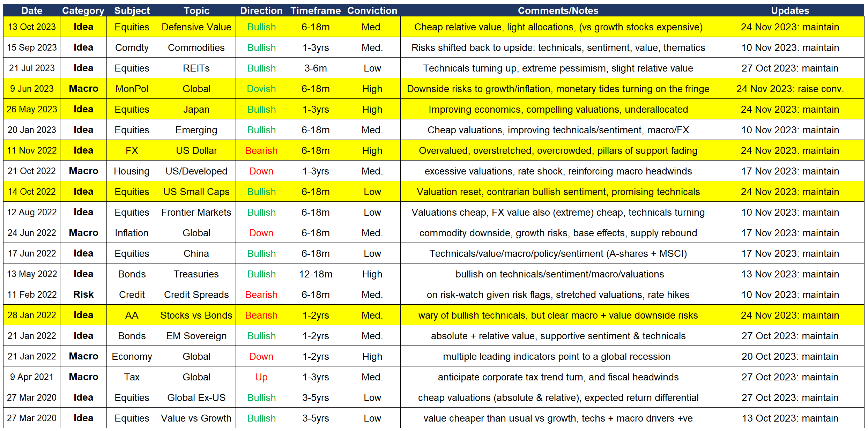Select the 'Economy' subject cell
This screenshot has height=431, width=868.
click(132, 356)
